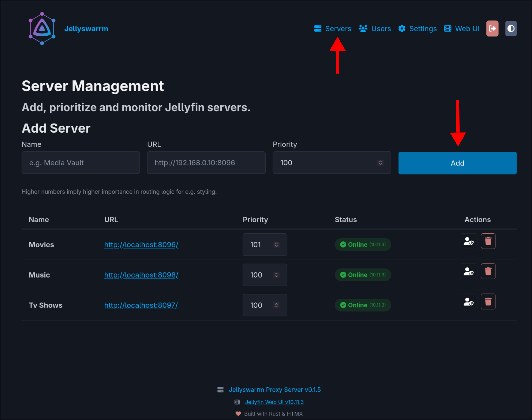Click the Status column header
Screen dimensions: 532x420
click(x=346, y=220)
